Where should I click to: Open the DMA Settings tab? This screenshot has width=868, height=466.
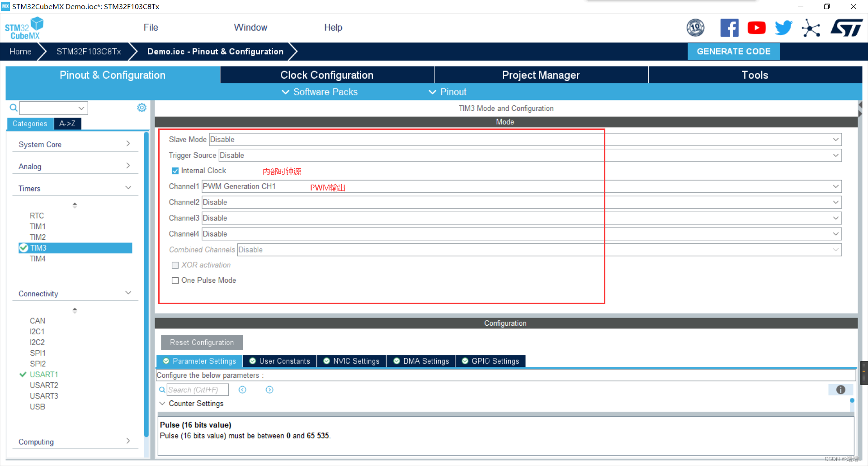tap(421, 361)
